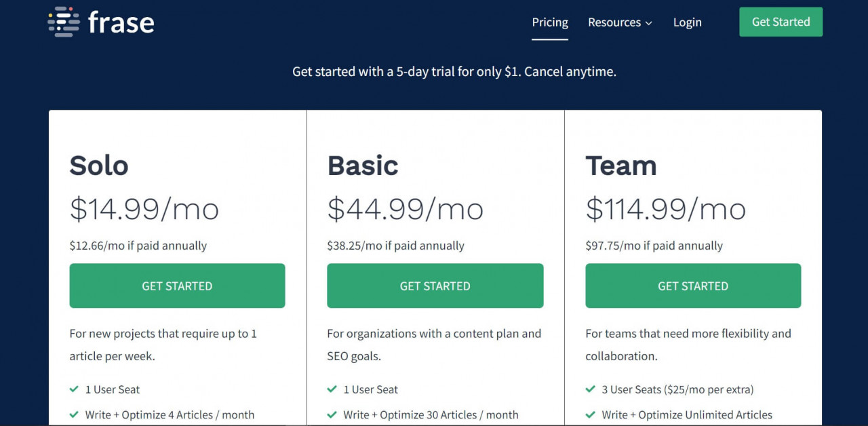Click the 5-day trial banner text
The width and height of the screenshot is (868, 426).
tap(454, 71)
